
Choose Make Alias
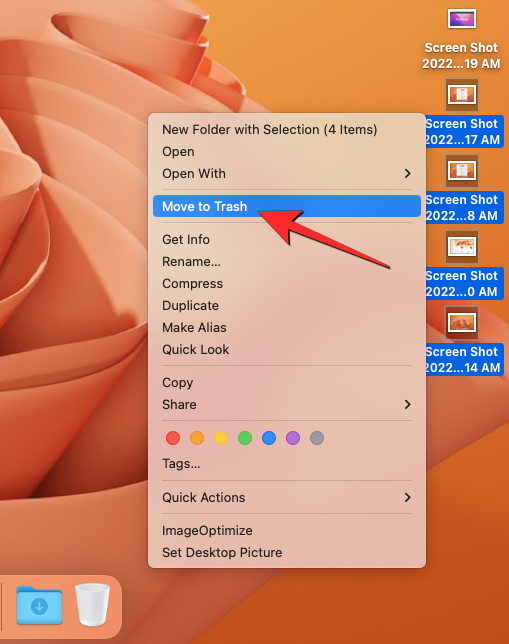coord(287,327)
